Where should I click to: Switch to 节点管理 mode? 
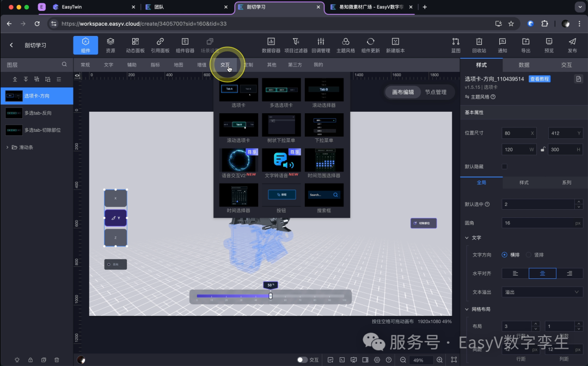click(x=436, y=92)
